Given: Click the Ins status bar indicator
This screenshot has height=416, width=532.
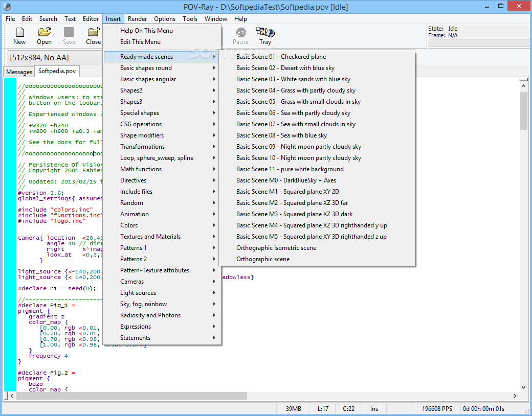Looking at the screenshot, I should (x=374, y=408).
